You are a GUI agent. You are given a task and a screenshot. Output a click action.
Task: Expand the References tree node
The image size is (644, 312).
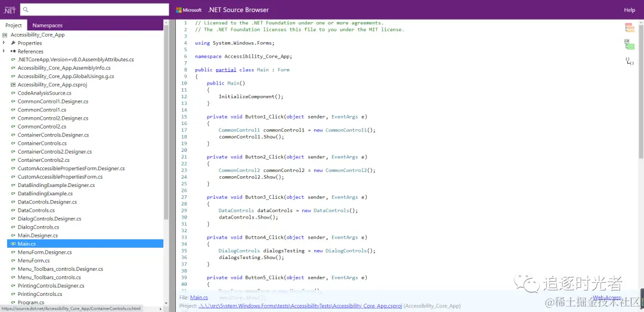(4, 51)
